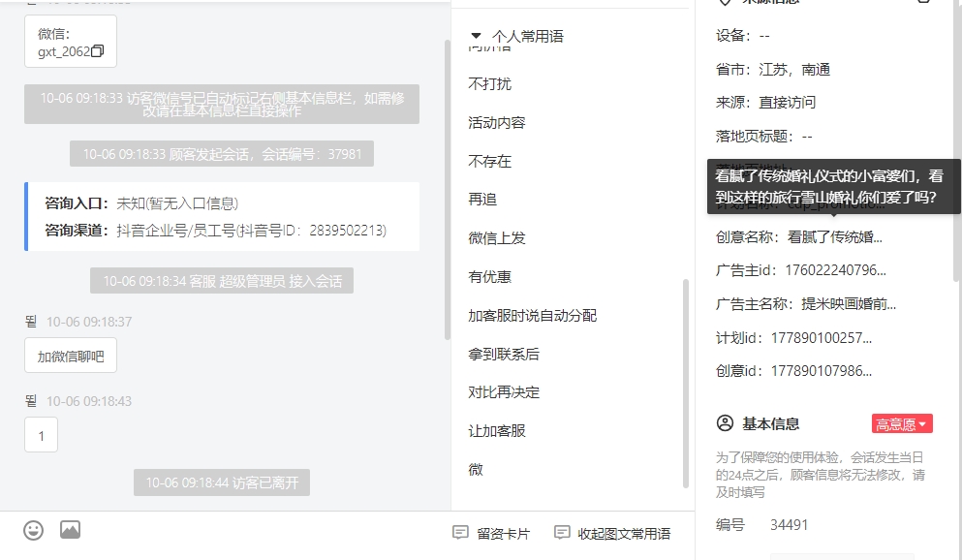Click the message bubble containing 1
The image size is (962, 560).
coord(41,435)
